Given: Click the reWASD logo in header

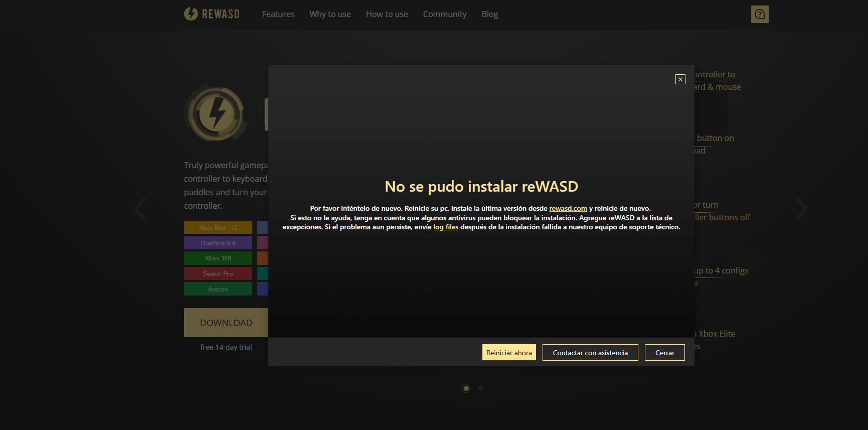Looking at the screenshot, I should [212, 14].
